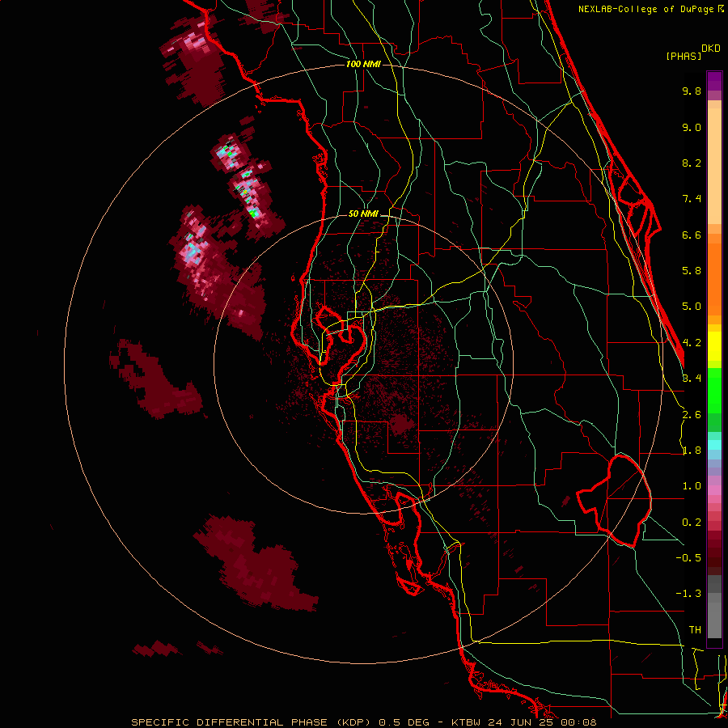
Task: Pick the yellow color bar segment
Action: [x=714, y=346]
